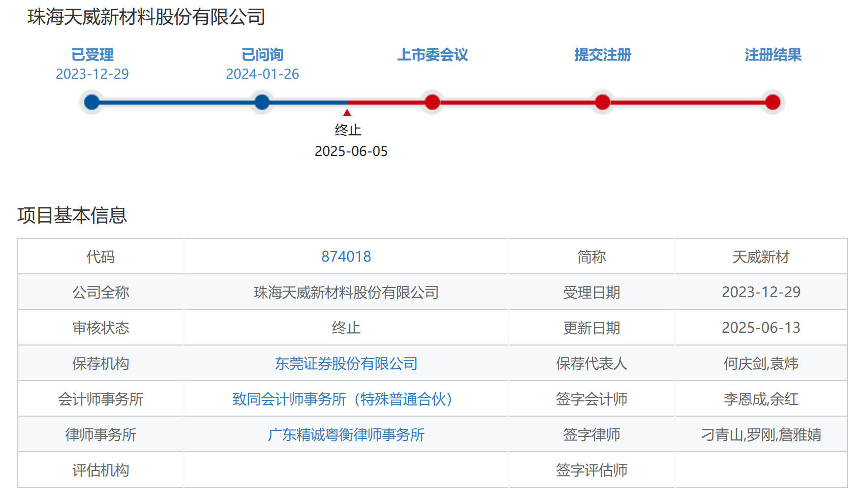Click the 受理日期 label cell

pos(592,292)
